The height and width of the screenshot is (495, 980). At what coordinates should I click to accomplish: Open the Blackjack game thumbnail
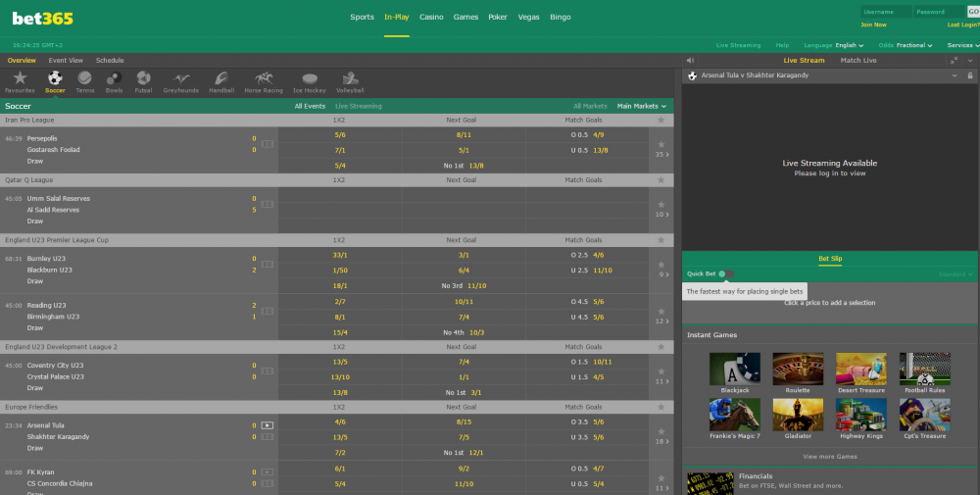(734, 369)
